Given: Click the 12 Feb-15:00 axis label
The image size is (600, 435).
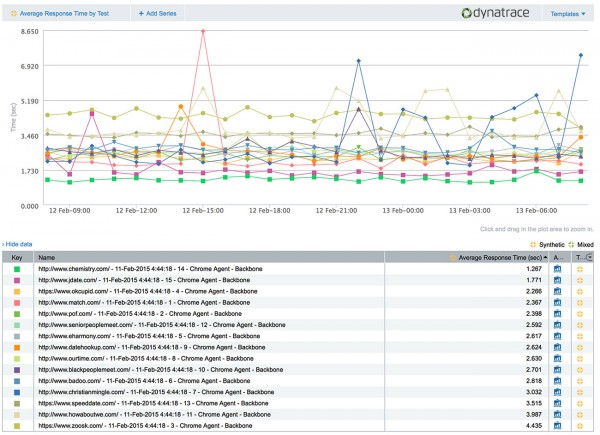Looking at the screenshot, I should pyautogui.click(x=203, y=211).
